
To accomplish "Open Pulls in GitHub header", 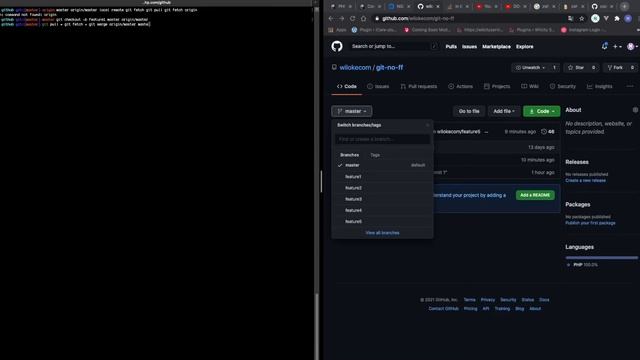I will 451,47.
